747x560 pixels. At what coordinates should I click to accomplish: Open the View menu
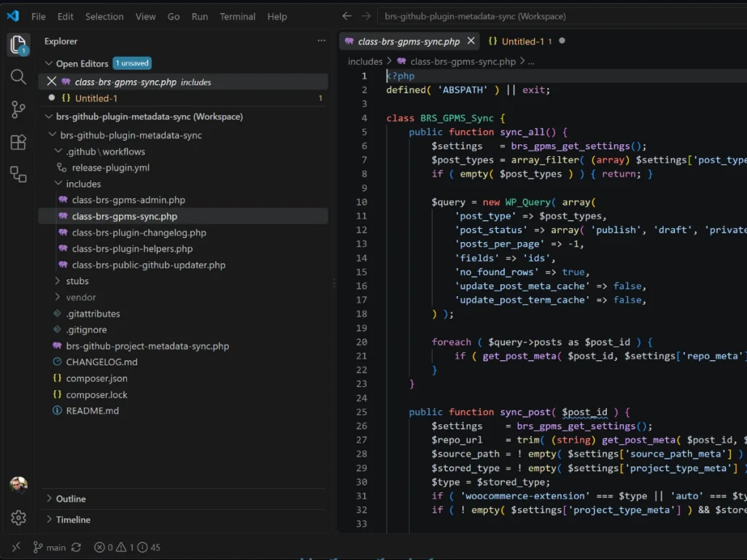click(145, 17)
